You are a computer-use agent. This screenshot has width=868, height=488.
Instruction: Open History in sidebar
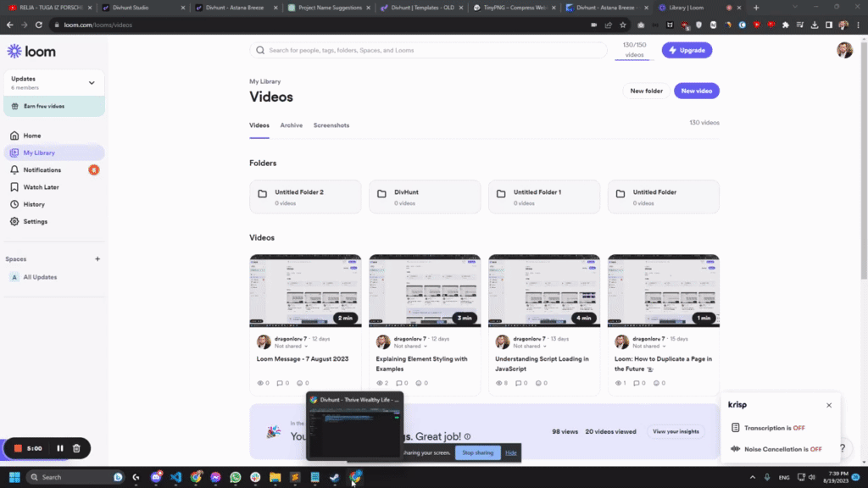pos(54,204)
